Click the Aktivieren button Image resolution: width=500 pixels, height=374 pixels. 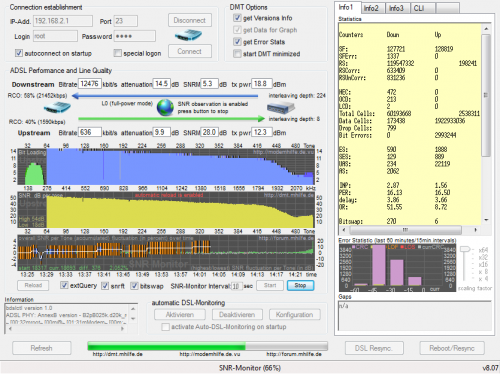tap(180, 315)
